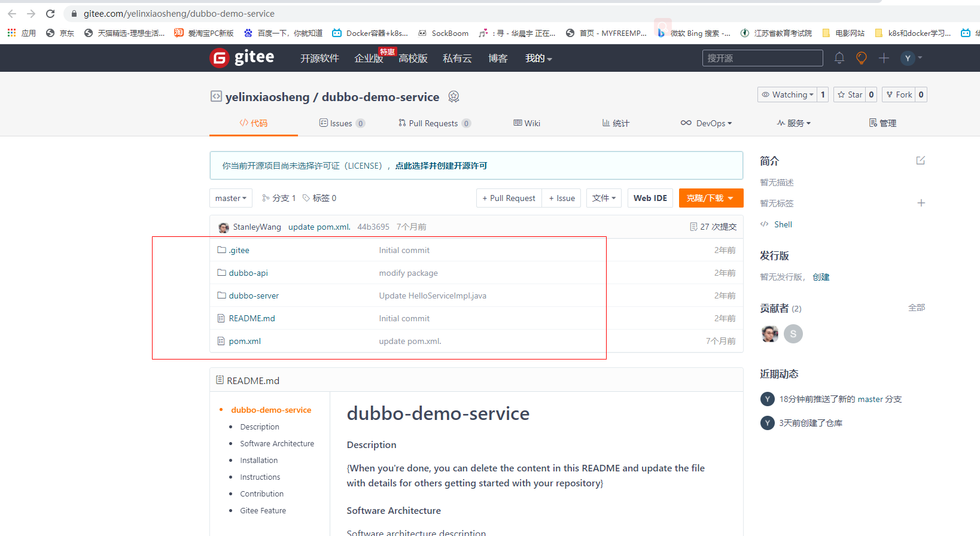This screenshot has width=980, height=536.
Task: Open dubbo-server folder
Action: pos(254,296)
